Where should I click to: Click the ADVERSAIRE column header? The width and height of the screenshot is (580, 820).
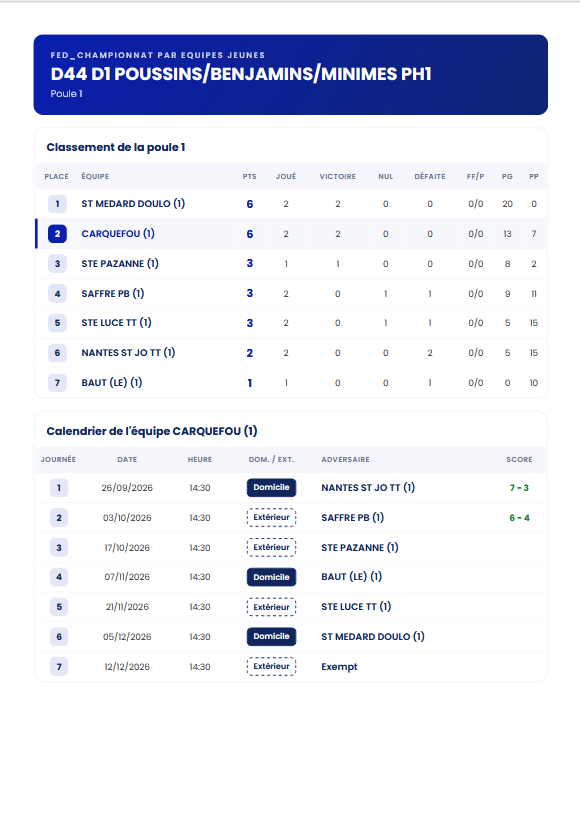(345, 459)
